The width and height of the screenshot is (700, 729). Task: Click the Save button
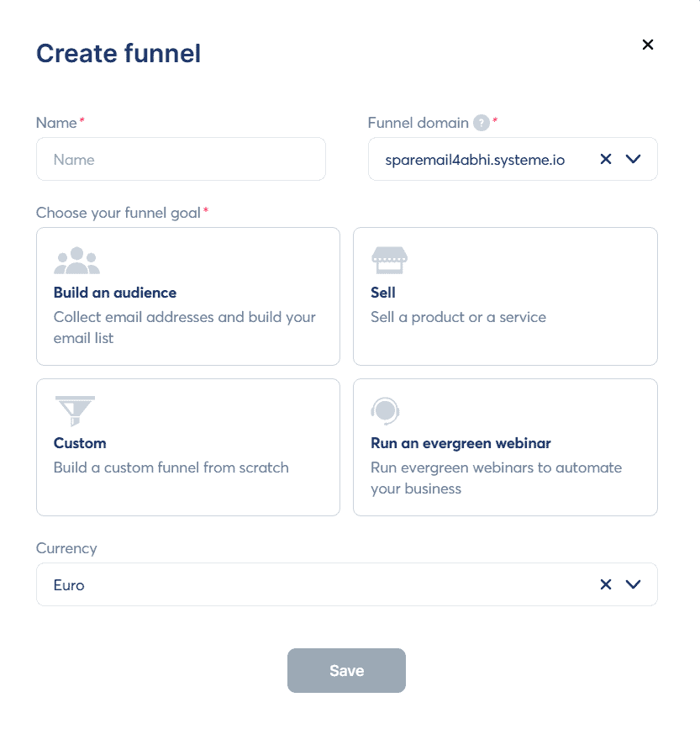[346, 670]
